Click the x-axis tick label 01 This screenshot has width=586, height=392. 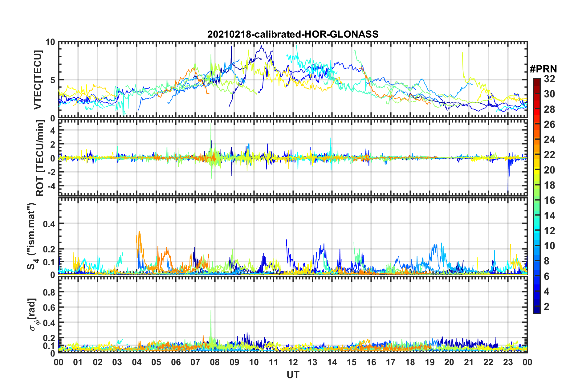pos(78,362)
